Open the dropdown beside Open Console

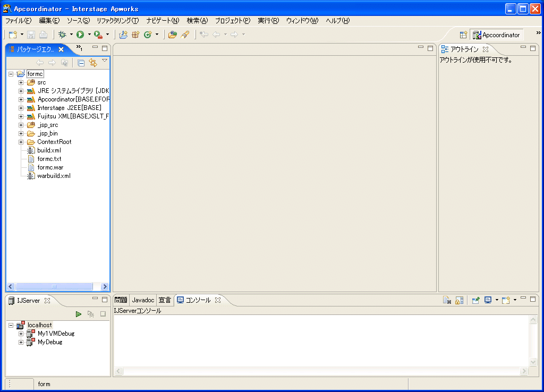515,300
